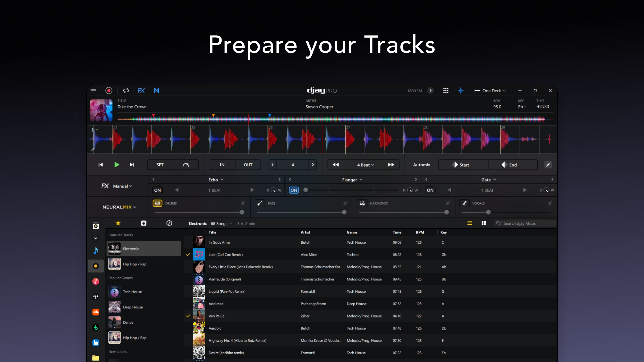Open the Apple Music source in the sidebar
Screen dimensions: 644x362
96,281
